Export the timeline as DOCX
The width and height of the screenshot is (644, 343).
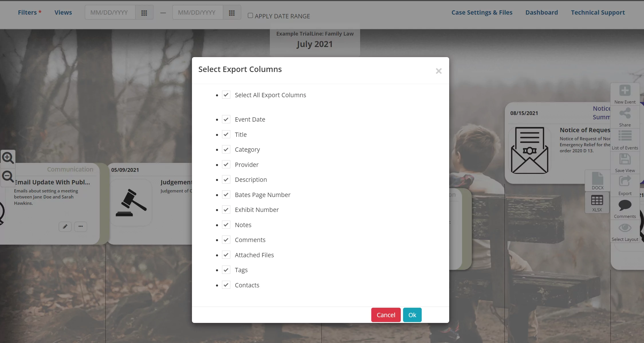597,180
